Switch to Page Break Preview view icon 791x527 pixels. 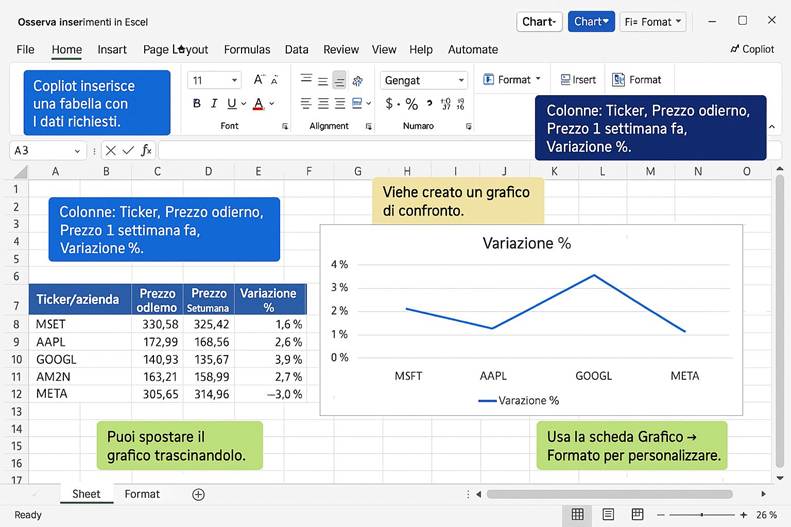637,514
